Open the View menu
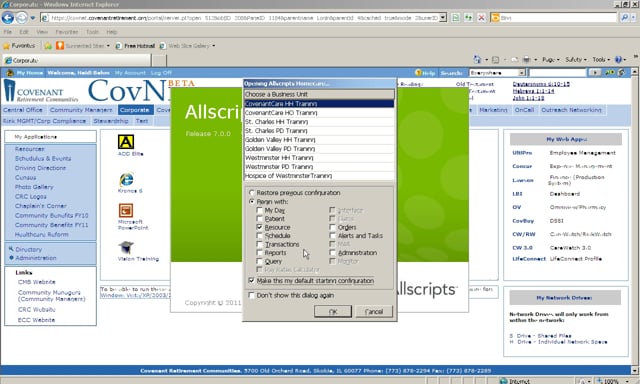The width and height of the screenshot is (640, 384). [42, 32]
